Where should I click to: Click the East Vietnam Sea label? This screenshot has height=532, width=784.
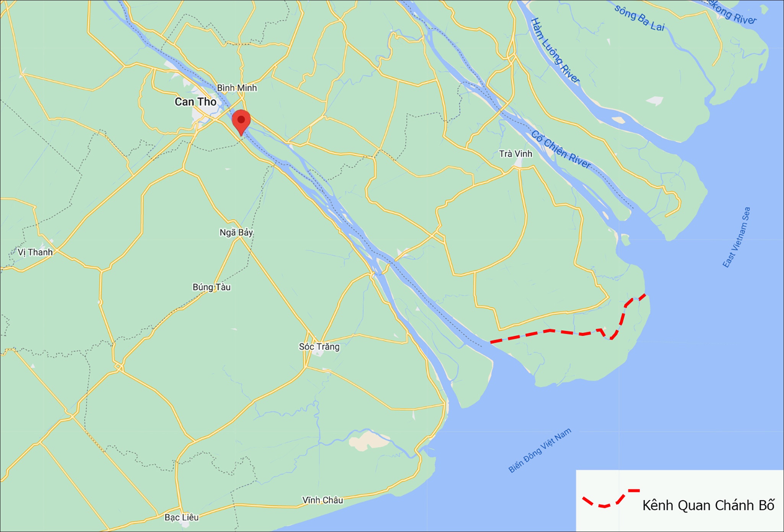pos(736,237)
